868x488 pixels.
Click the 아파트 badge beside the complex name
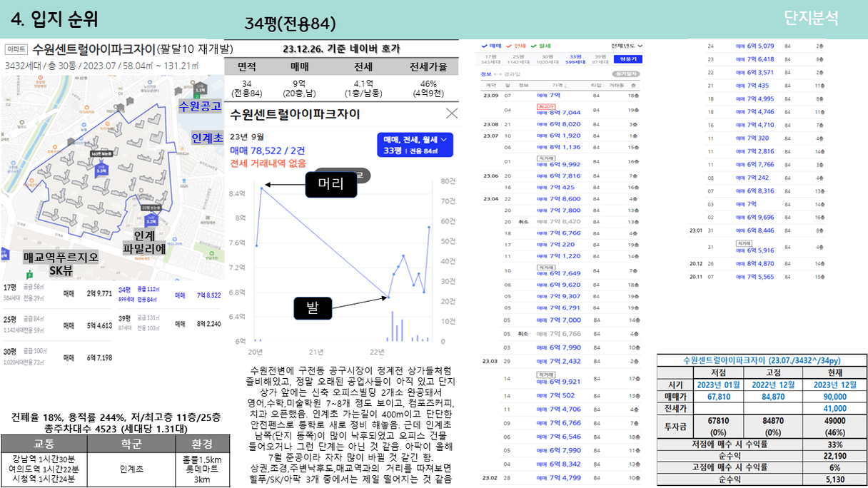[x=16, y=50]
